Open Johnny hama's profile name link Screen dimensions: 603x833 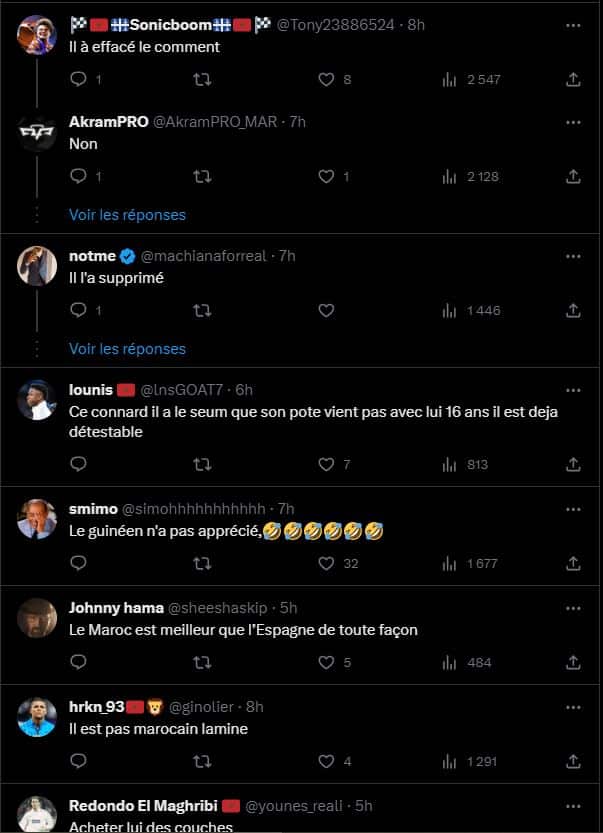pyautogui.click(x=108, y=607)
